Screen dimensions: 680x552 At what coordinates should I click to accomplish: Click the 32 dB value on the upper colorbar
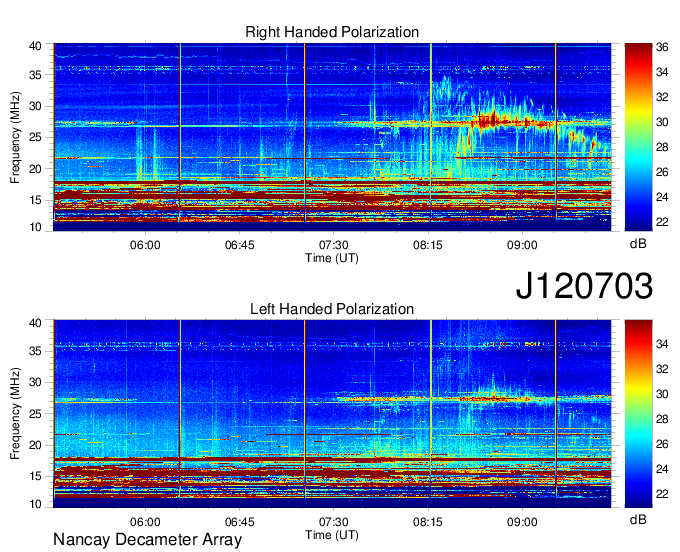[x=662, y=97]
